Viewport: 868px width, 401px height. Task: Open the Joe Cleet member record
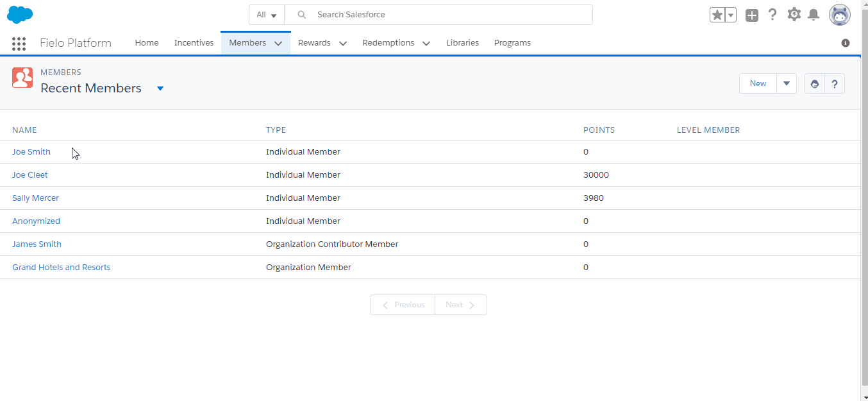[30, 175]
